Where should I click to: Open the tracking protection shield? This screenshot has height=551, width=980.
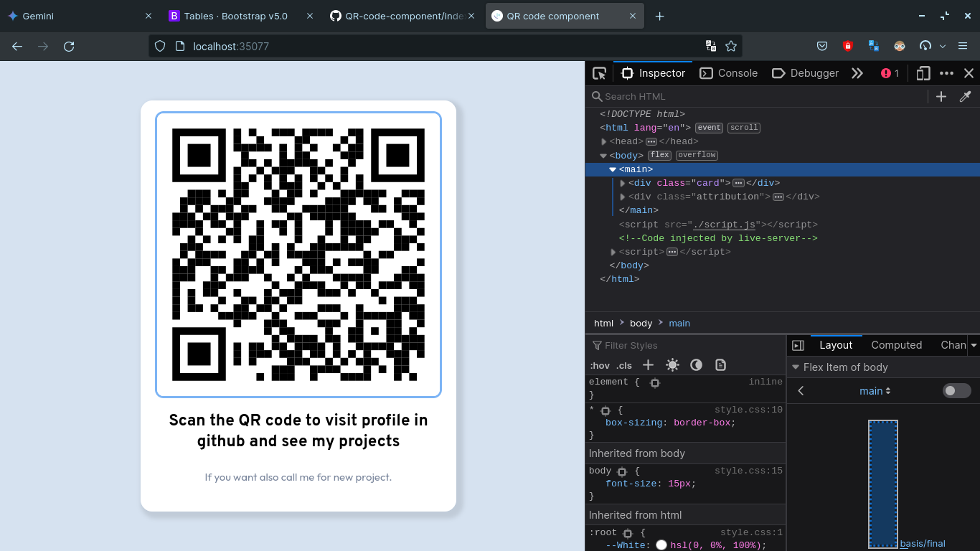[160, 46]
